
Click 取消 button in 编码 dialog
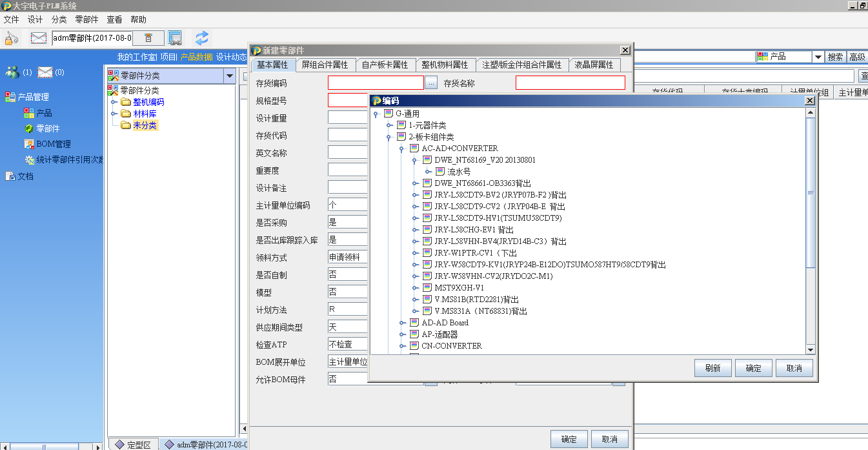point(794,368)
